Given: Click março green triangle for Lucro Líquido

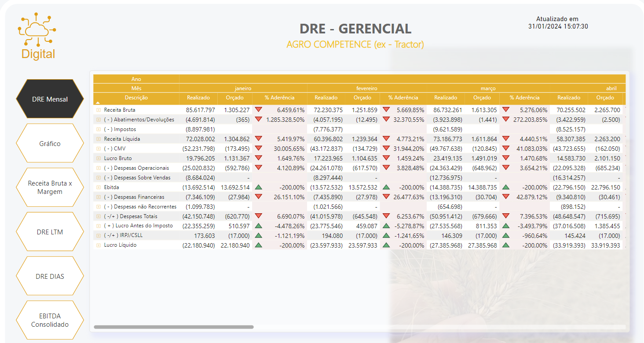Looking at the screenshot, I should 506,245.
